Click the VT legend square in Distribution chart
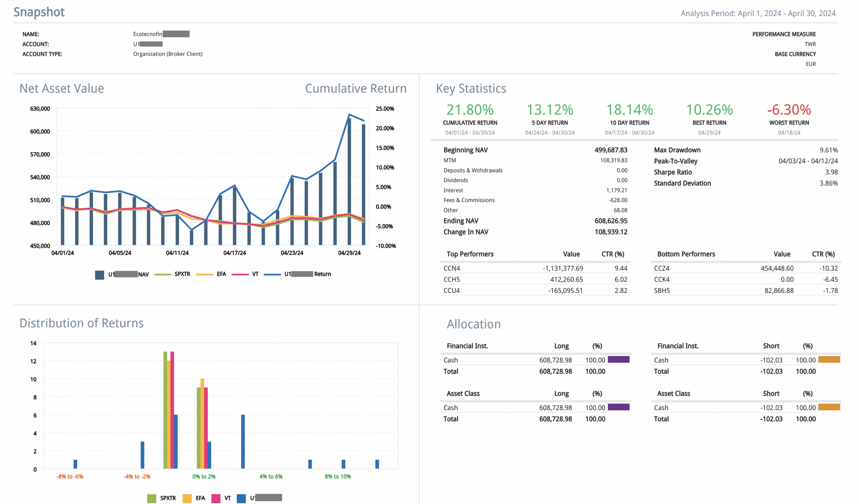The width and height of the screenshot is (859, 504). (216, 498)
